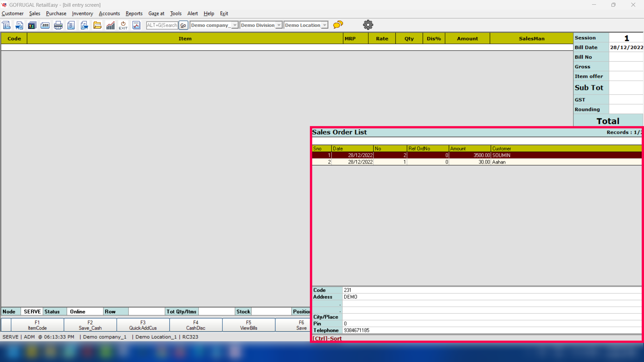
Task: Open the yellow chat bubbles icon
Action: point(338,24)
